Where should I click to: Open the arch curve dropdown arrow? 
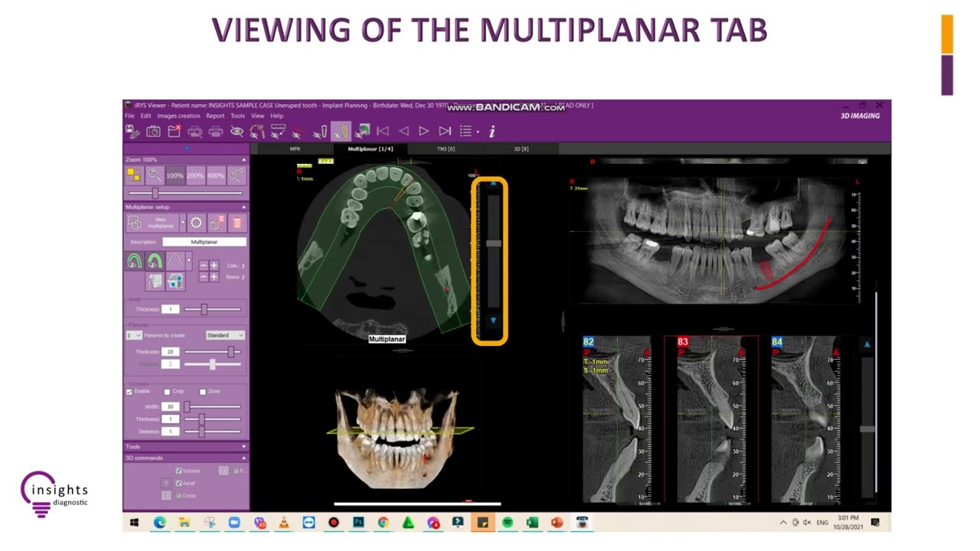tap(188, 262)
